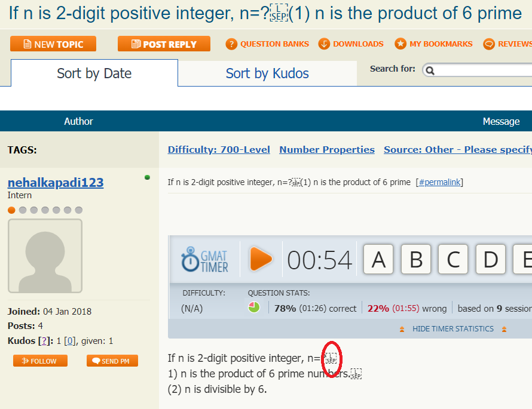Click the Reviews speech bubble icon
The width and height of the screenshot is (532, 409).
(489, 44)
